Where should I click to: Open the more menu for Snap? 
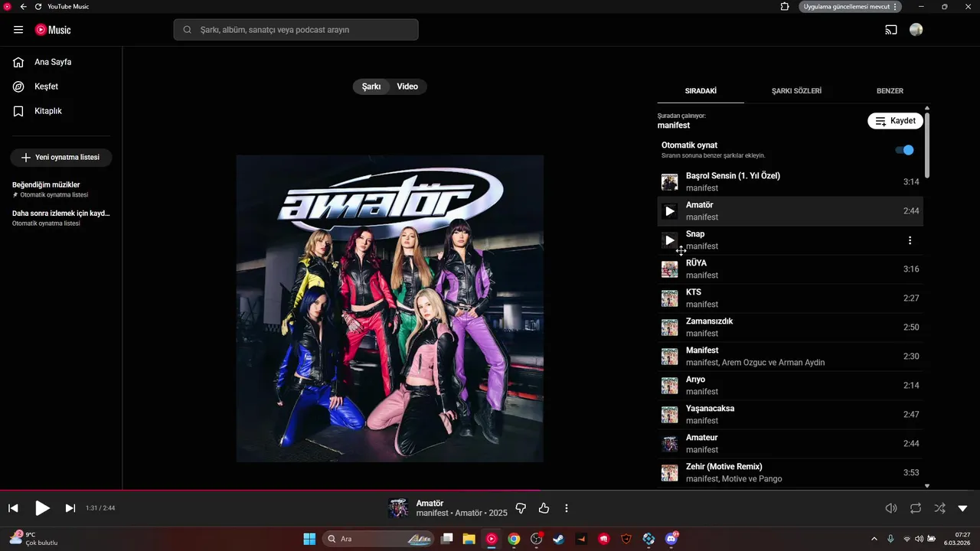click(910, 240)
